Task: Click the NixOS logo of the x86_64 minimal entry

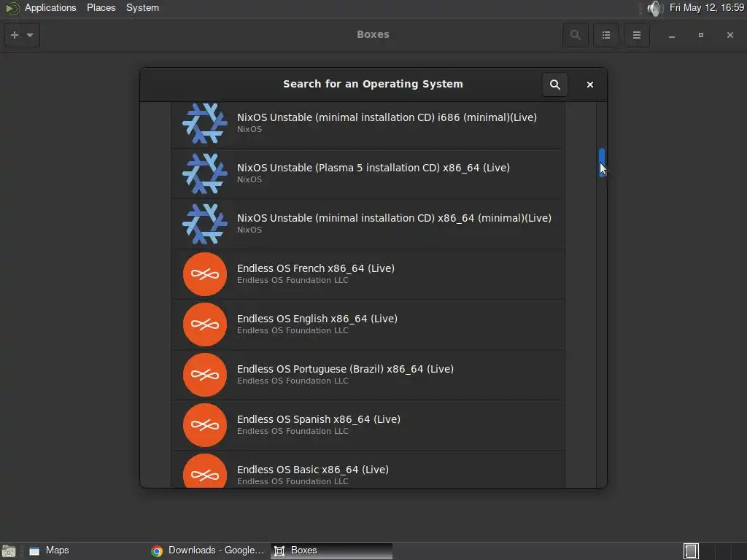Action: pyautogui.click(x=205, y=224)
